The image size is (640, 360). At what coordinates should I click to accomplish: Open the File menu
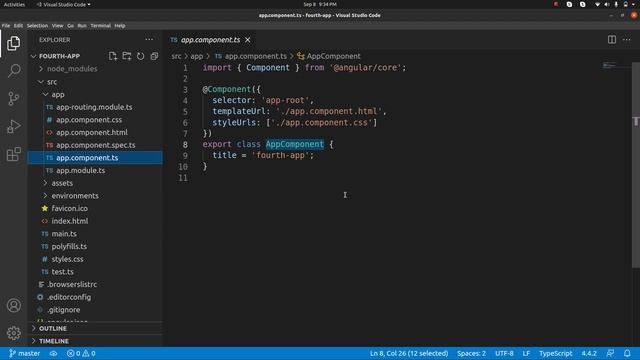coord(6,26)
